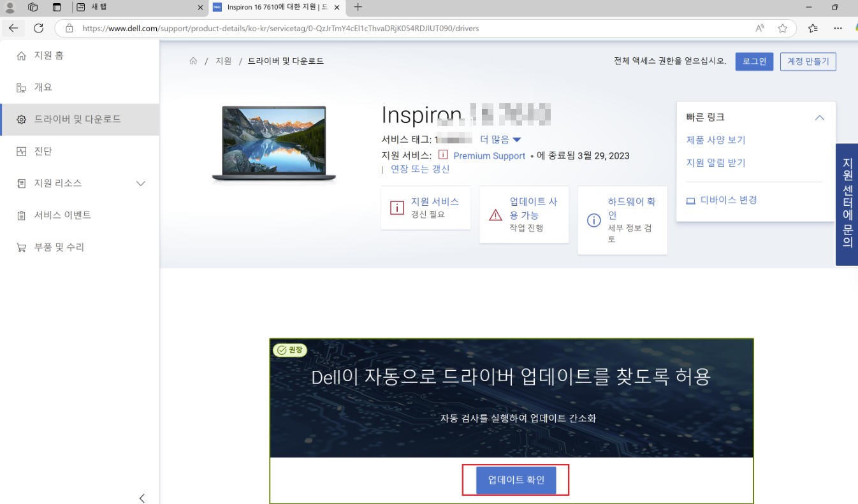This screenshot has height=504, width=858.
Task: Click the address bar URL field
Action: tap(408, 28)
